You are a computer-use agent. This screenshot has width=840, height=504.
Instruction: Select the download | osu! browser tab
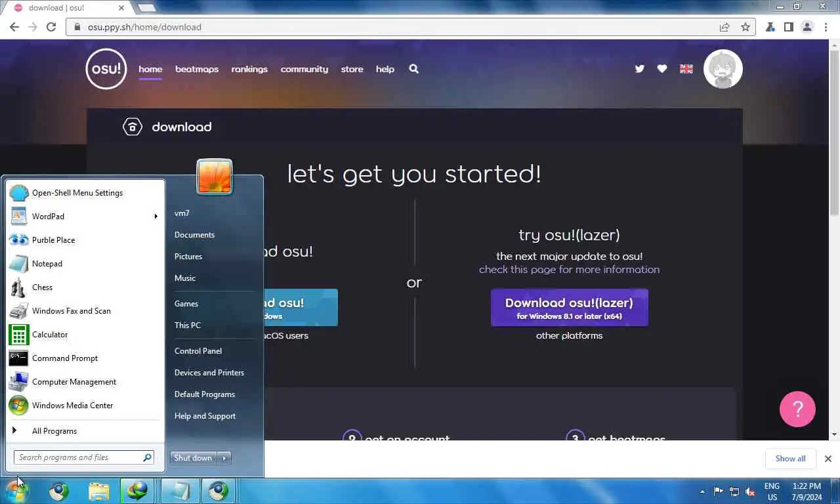(x=68, y=8)
